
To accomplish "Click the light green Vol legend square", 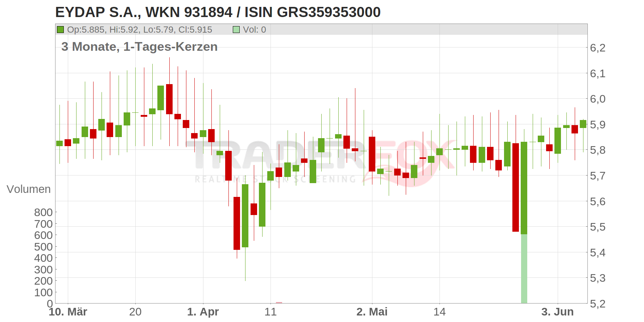I will click(236, 29).
